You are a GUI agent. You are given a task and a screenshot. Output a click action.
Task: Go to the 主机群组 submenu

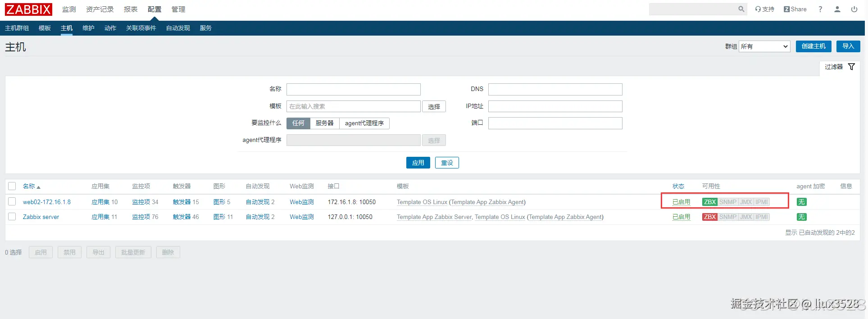pyautogui.click(x=17, y=28)
